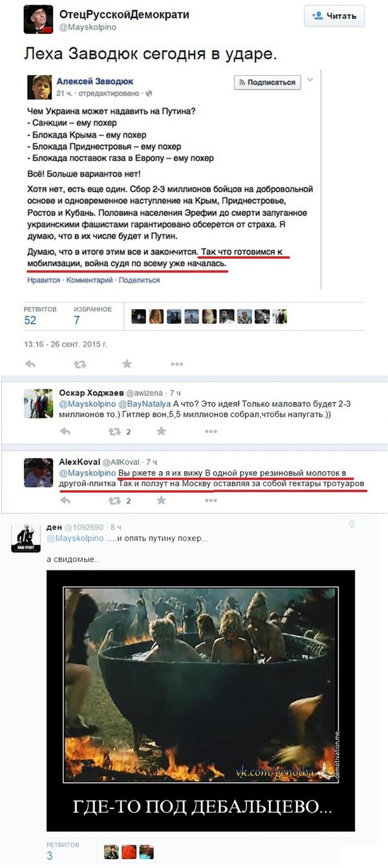The height and width of the screenshot is (868, 388).
Task: Click the Читать follow button
Action: (x=333, y=16)
